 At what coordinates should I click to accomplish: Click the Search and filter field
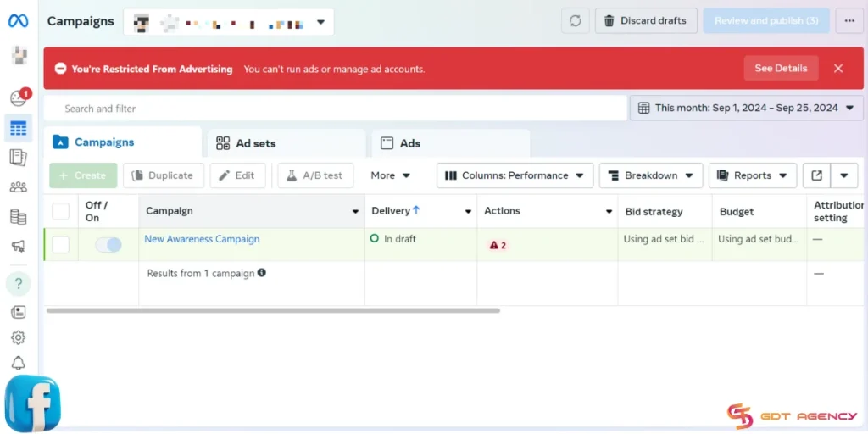pyautogui.click(x=336, y=108)
